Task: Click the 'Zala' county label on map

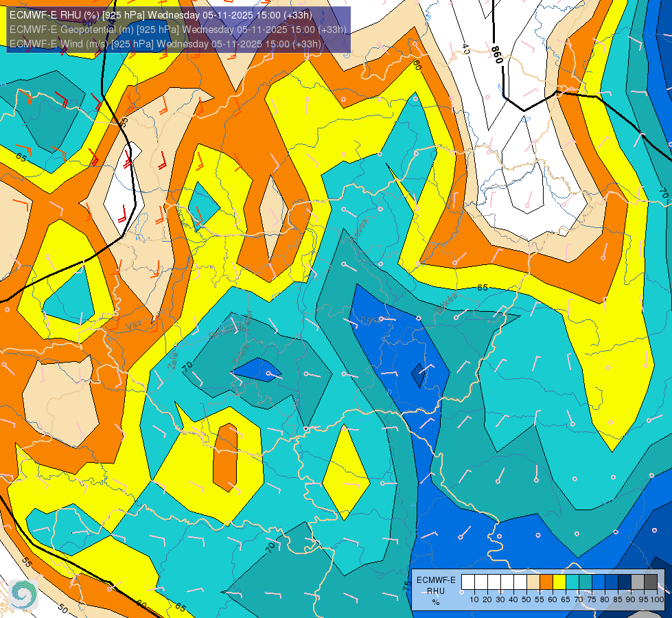Action: [173, 363]
